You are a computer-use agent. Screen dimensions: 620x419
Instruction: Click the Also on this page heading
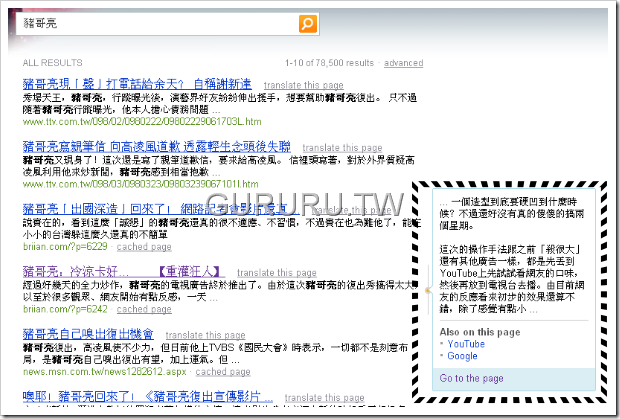tap(480, 332)
